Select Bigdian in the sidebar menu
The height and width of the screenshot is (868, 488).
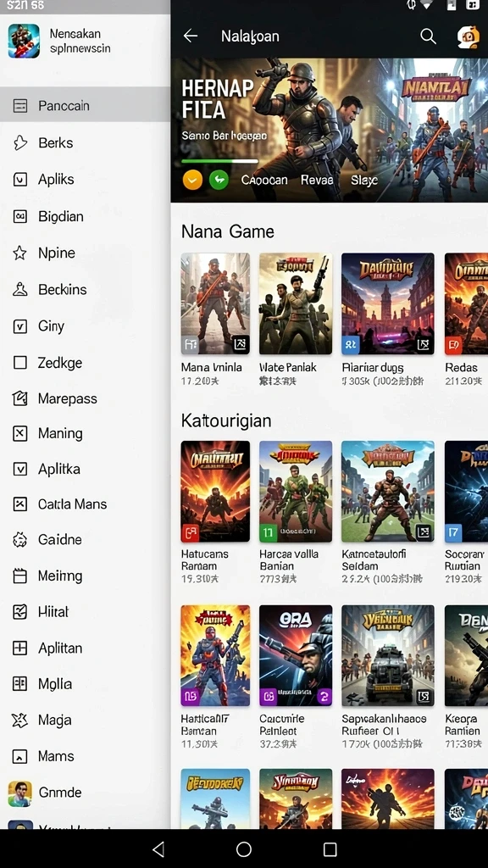pyautogui.click(x=86, y=216)
